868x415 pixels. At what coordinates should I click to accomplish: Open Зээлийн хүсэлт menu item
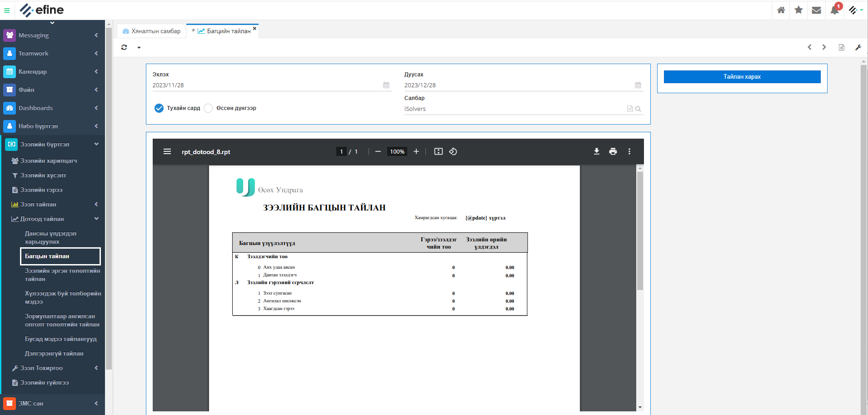click(43, 175)
